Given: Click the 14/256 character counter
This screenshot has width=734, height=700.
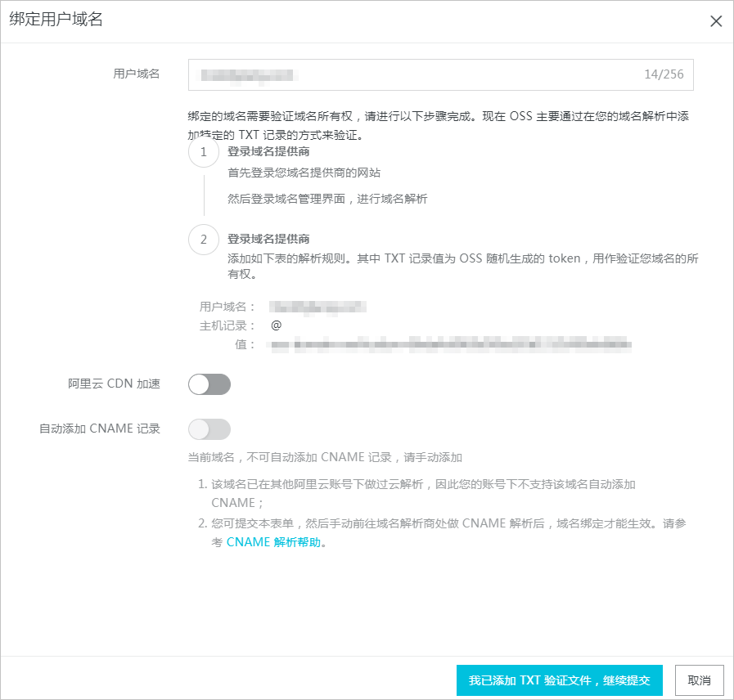Looking at the screenshot, I should click(664, 74).
